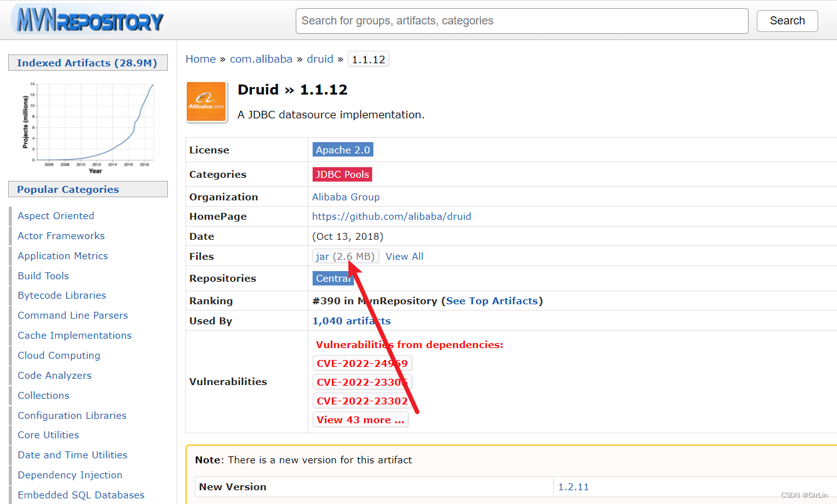Open Actor Frameworks category
Screen dimensions: 837x504
[x=61, y=235]
